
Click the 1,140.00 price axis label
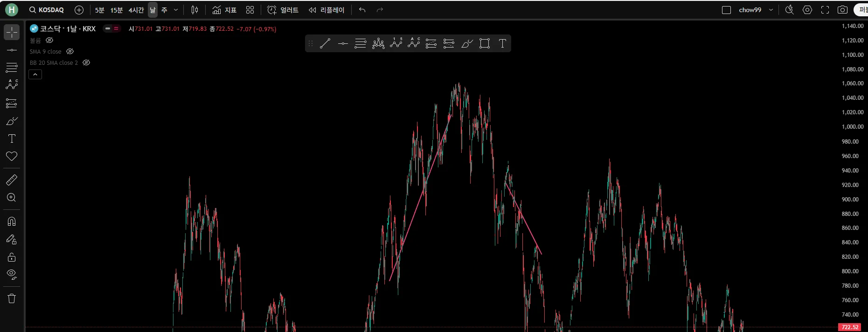pos(853,26)
